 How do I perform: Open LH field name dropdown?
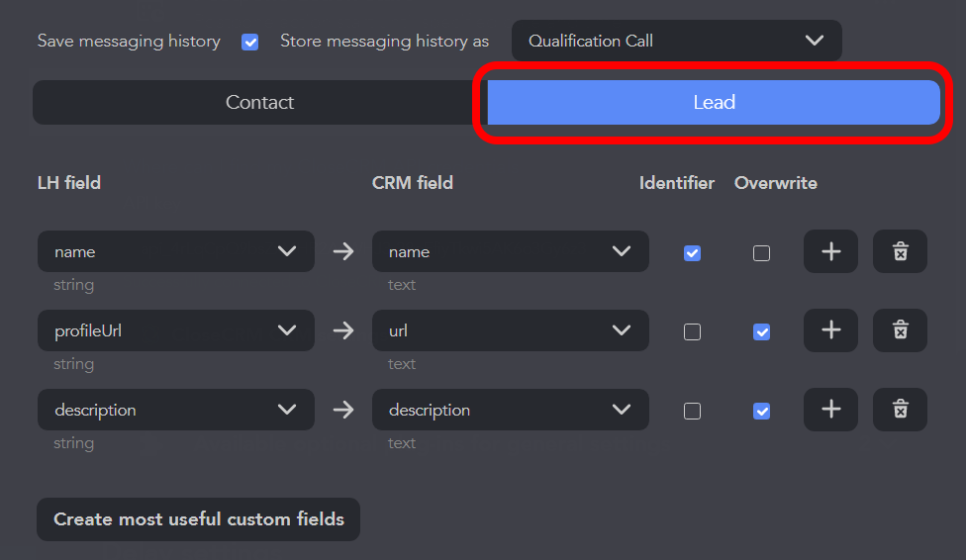click(176, 251)
